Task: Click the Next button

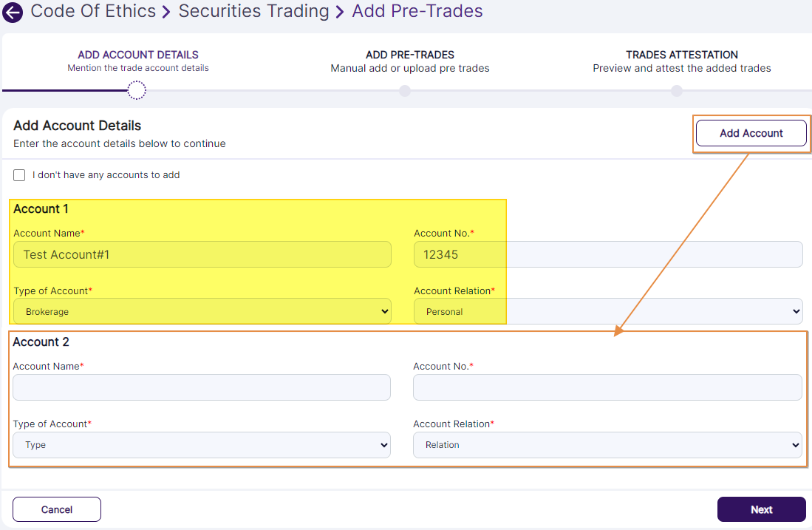Action: click(x=761, y=509)
